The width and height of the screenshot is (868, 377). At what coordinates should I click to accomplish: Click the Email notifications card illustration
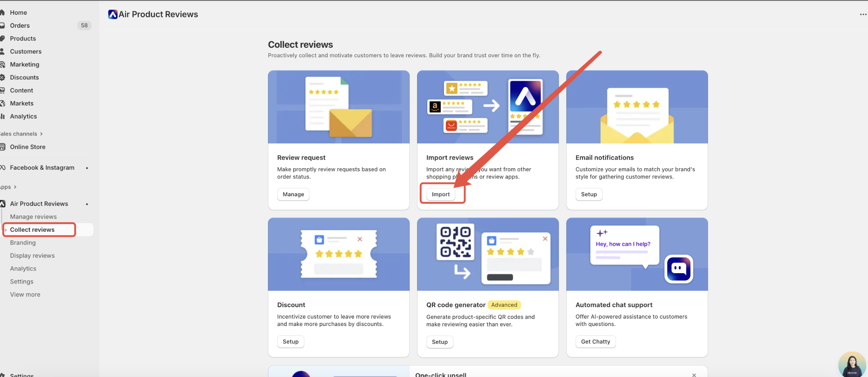tap(637, 107)
